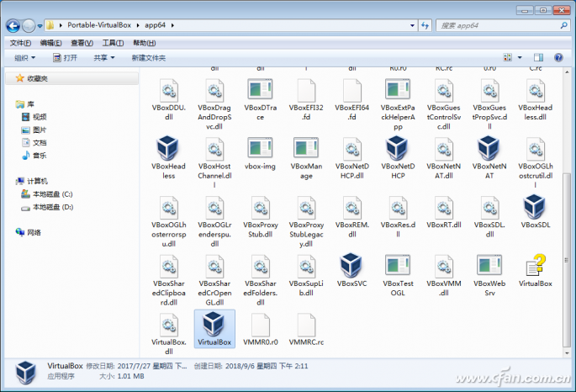This screenshot has width=576, height=392.
Task: Select the VBoxNetDHCP application cube icon
Action: pyautogui.click(x=397, y=148)
